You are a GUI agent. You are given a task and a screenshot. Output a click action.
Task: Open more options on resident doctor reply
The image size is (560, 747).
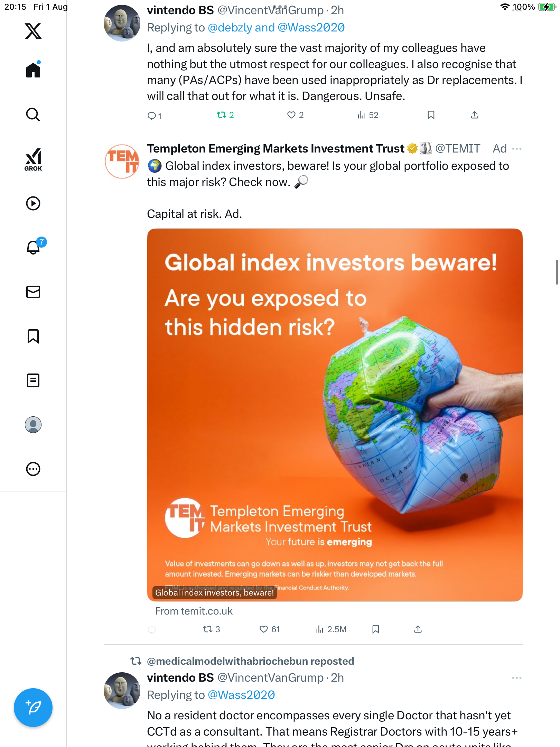tap(517, 678)
